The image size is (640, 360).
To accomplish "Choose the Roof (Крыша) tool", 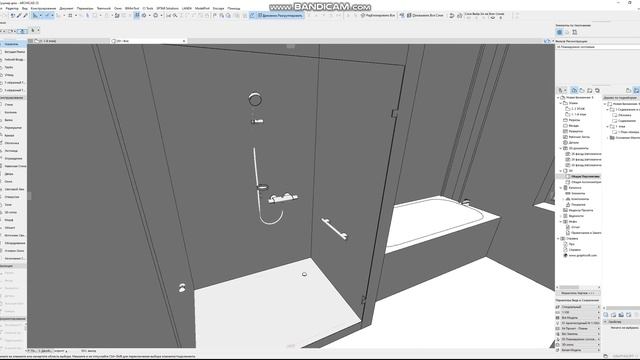I will (13, 135).
